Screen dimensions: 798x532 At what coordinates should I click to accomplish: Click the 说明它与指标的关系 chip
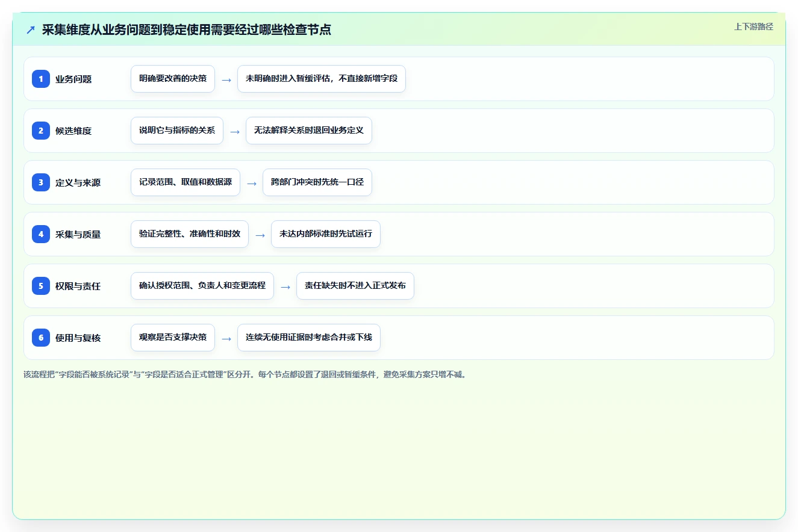coord(177,131)
